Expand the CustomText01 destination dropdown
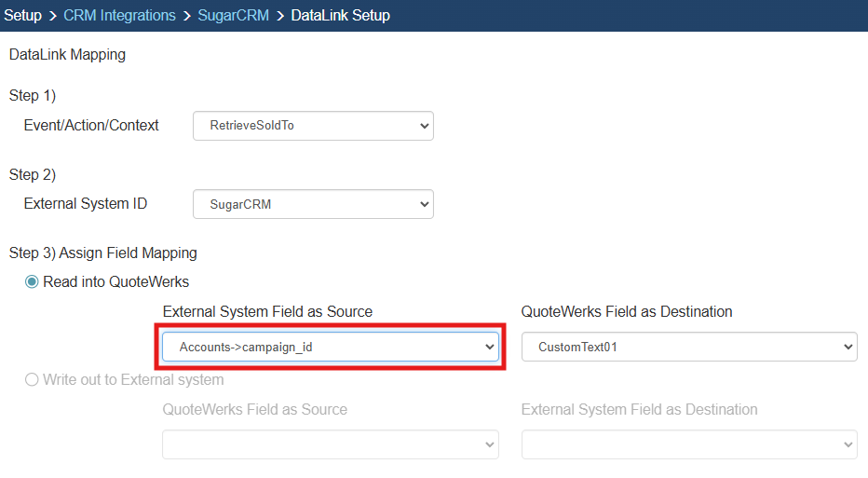The image size is (868, 478). tap(688, 348)
